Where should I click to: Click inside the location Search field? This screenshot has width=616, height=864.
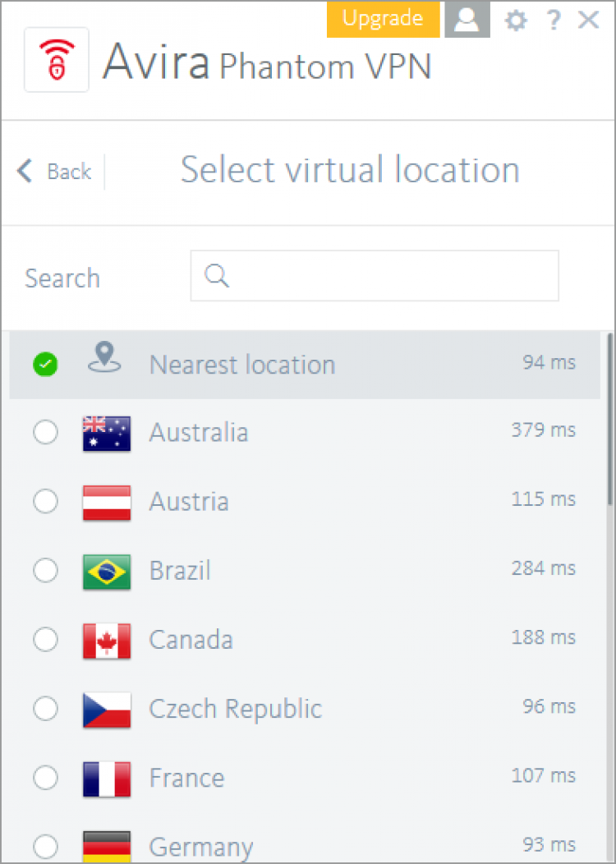pyautogui.click(x=386, y=276)
